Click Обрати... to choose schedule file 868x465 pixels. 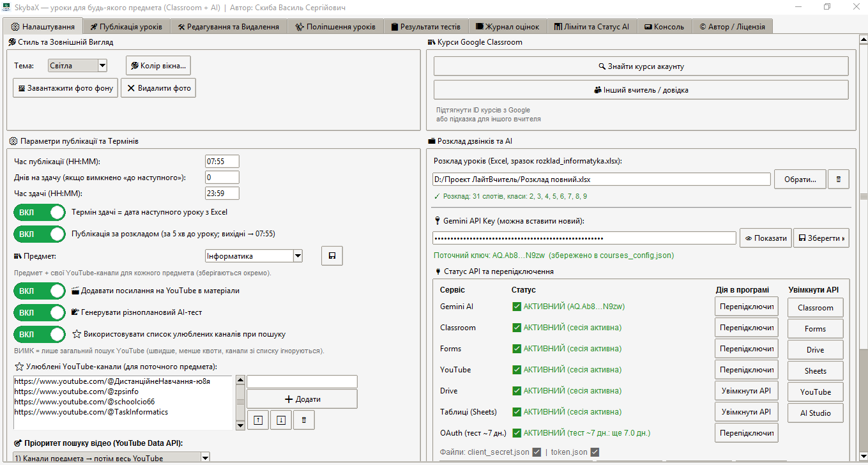coord(800,179)
